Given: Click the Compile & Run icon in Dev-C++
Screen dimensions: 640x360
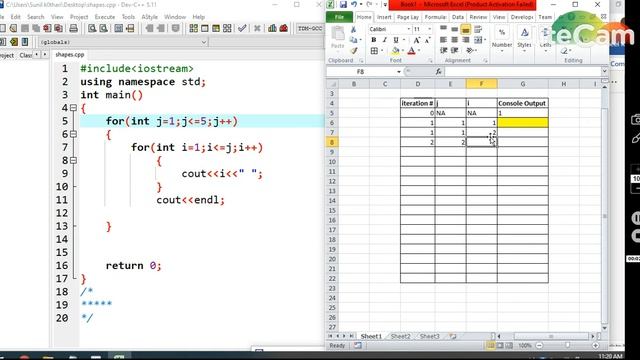Looking at the screenshot, I should pos(216,28).
